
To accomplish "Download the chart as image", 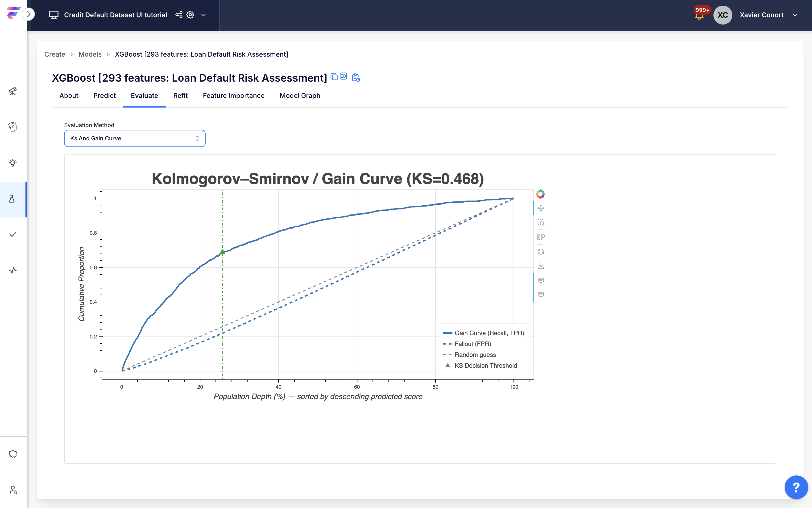I will [541, 266].
